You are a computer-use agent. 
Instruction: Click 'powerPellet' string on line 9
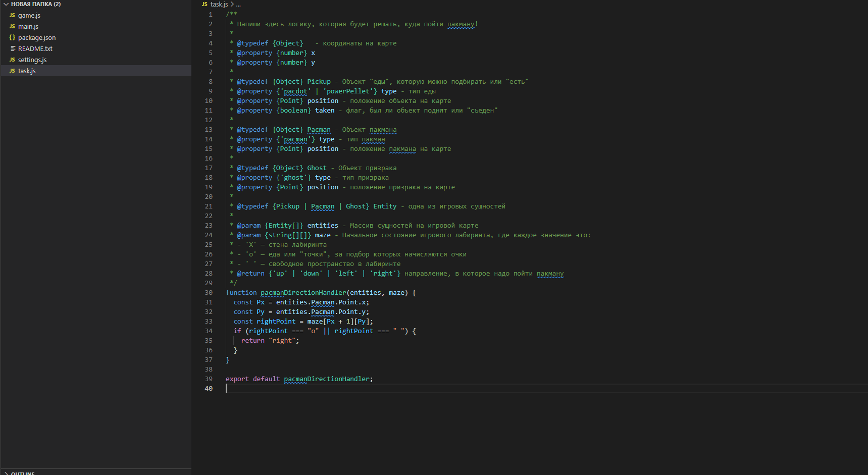click(348, 91)
